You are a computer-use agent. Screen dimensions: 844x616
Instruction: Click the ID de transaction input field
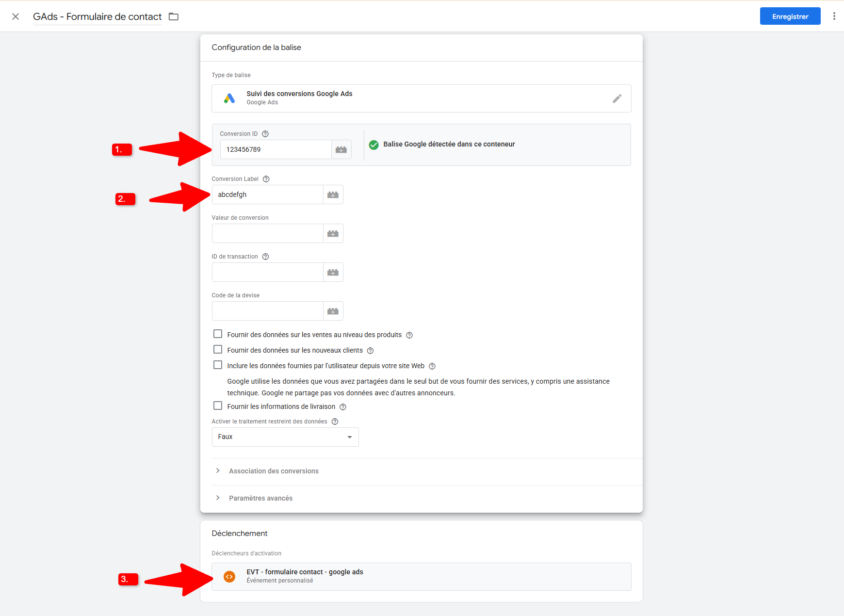coord(268,272)
